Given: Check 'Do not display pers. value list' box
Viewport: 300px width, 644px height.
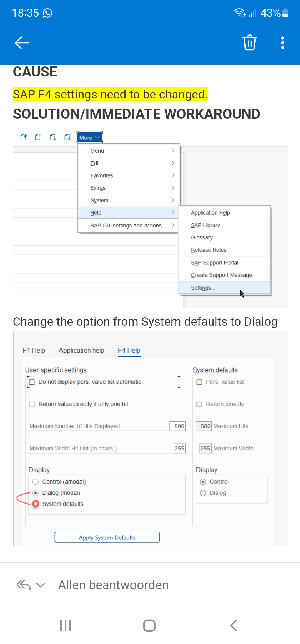Looking at the screenshot, I should (x=32, y=382).
